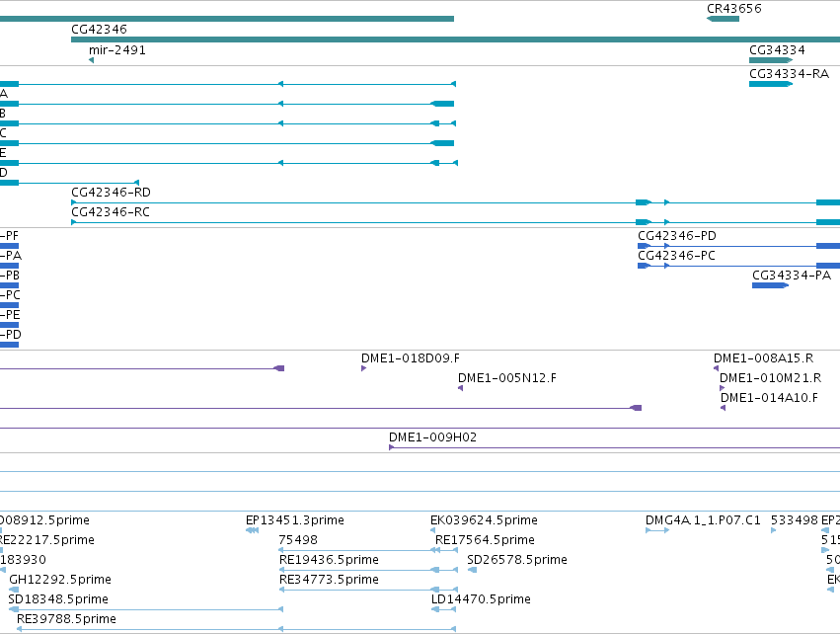Select the DME1-010M21.R purple arrowhead
This screenshot has width=840, height=634.
click(x=723, y=388)
